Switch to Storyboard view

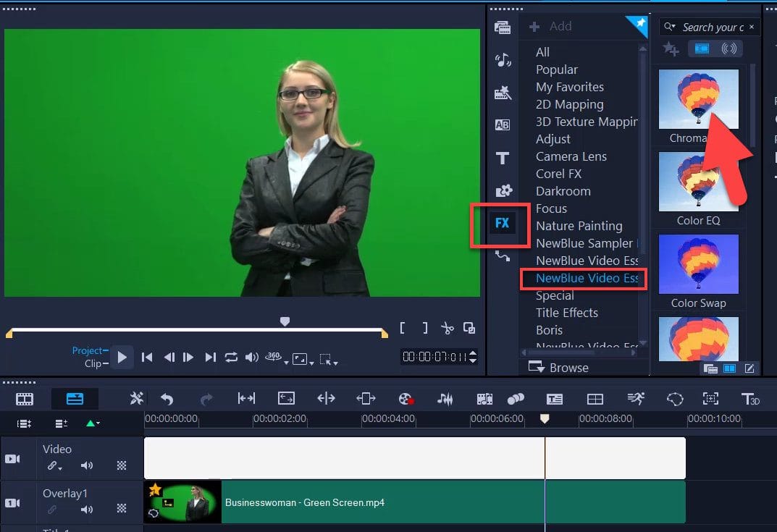(x=25, y=399)
